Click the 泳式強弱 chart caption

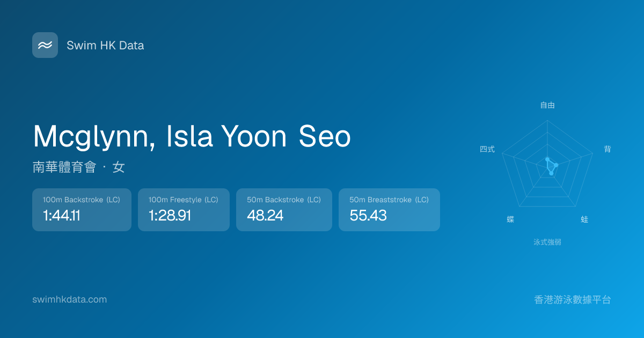click(x=547, y=242)
